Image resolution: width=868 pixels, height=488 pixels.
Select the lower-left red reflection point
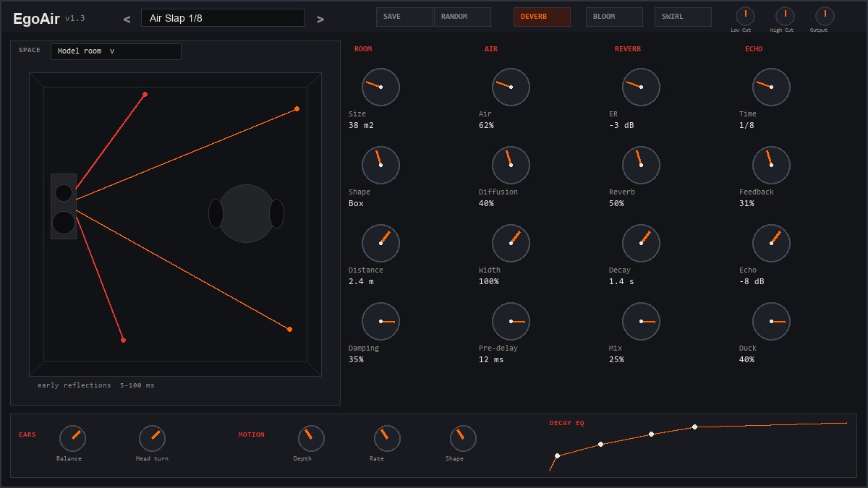(x=123, y=340)
